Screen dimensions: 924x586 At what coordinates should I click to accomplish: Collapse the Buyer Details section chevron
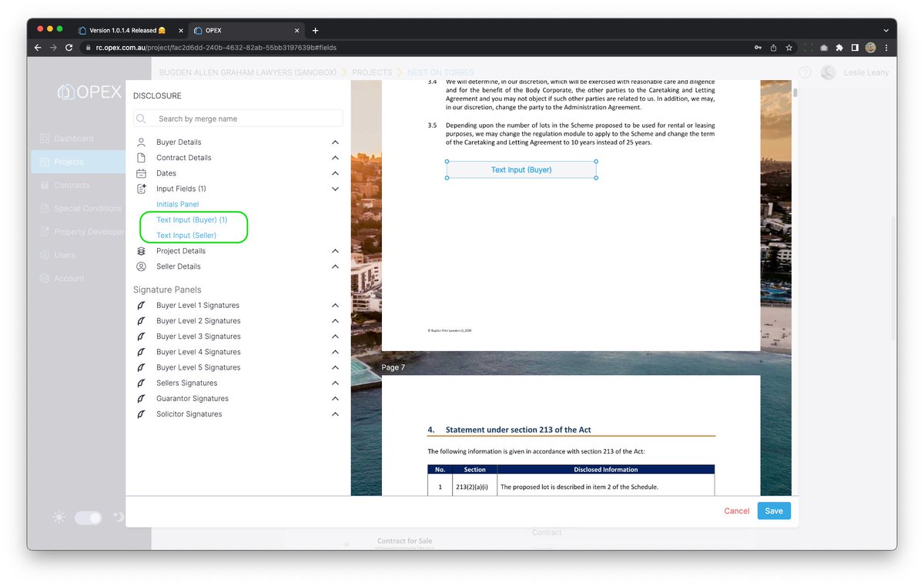click(335, 142)
